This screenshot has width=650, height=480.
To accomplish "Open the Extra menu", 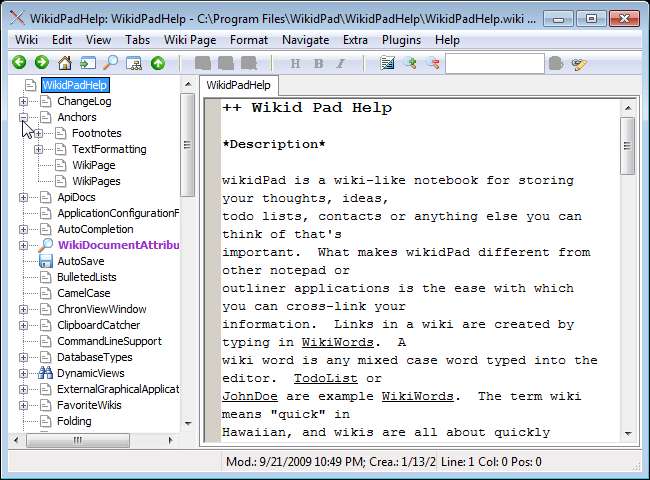I will pyautogui.click(x=355, y=40).
